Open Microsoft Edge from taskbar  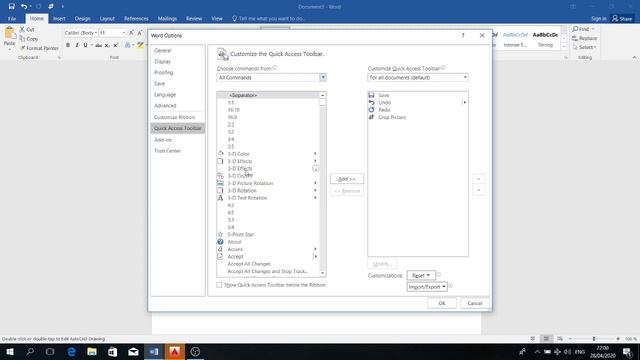coord(71,351)
